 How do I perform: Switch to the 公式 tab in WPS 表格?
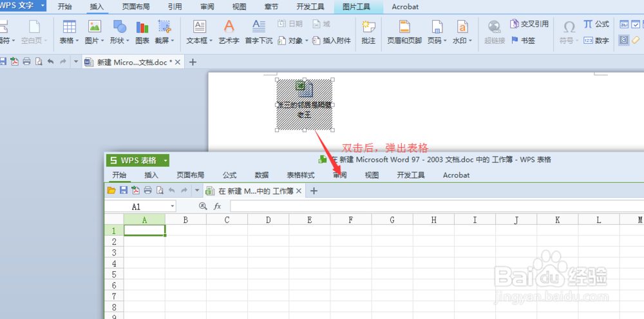click(x=230, y=175)
